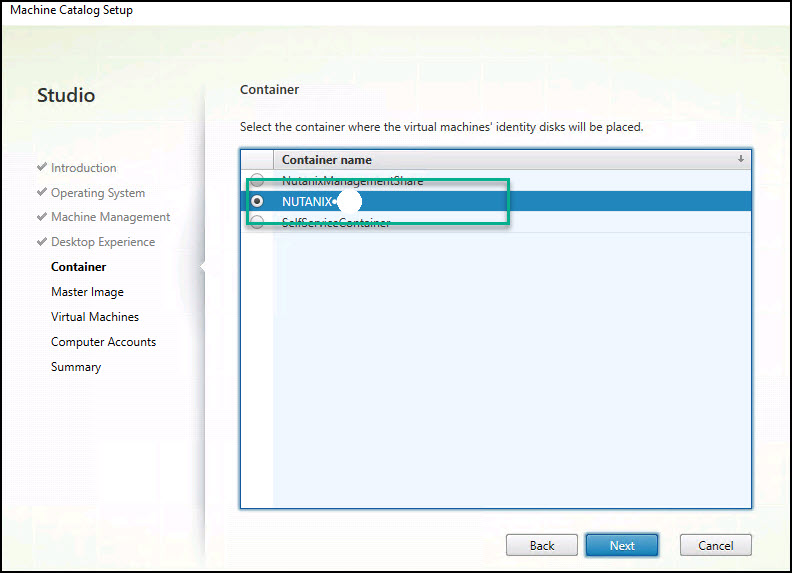Select the highlighted NUTANIX container radio button
The image size is (792, 573).
[x=258, y=201]
